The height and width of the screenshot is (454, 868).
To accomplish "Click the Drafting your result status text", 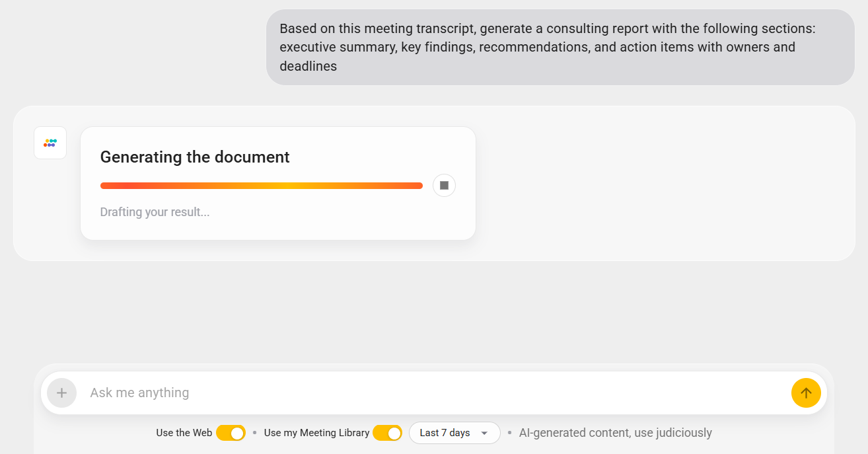I will tap(155, 211).
